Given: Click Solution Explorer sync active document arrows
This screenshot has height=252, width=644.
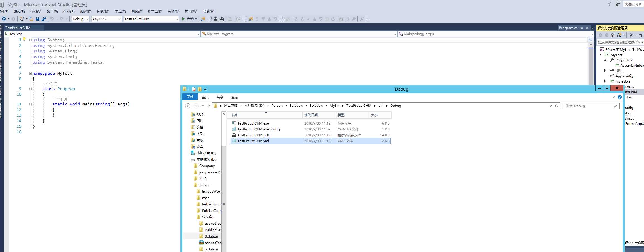Looking at the screenshot, I should [641, 35].
